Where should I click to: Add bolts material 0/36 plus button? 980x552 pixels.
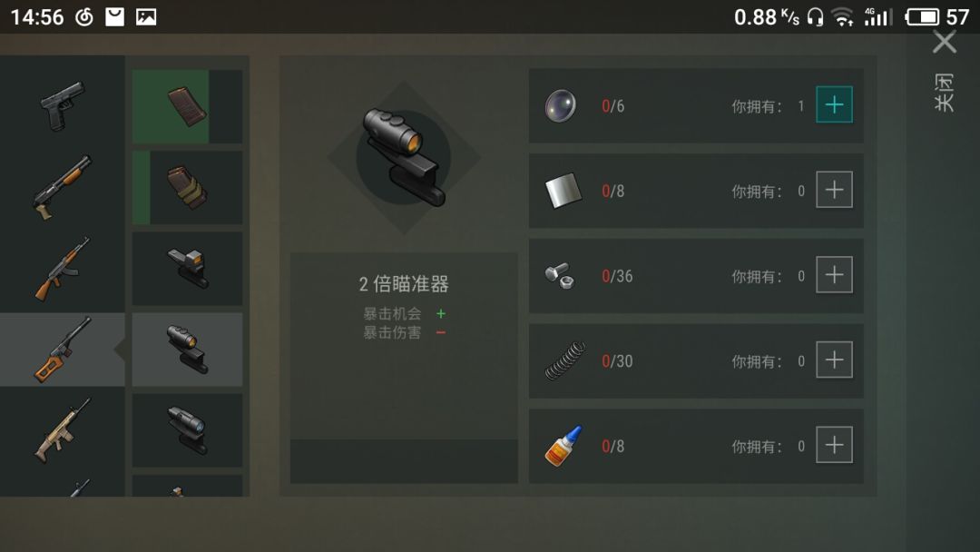click(x=835, y=274)
